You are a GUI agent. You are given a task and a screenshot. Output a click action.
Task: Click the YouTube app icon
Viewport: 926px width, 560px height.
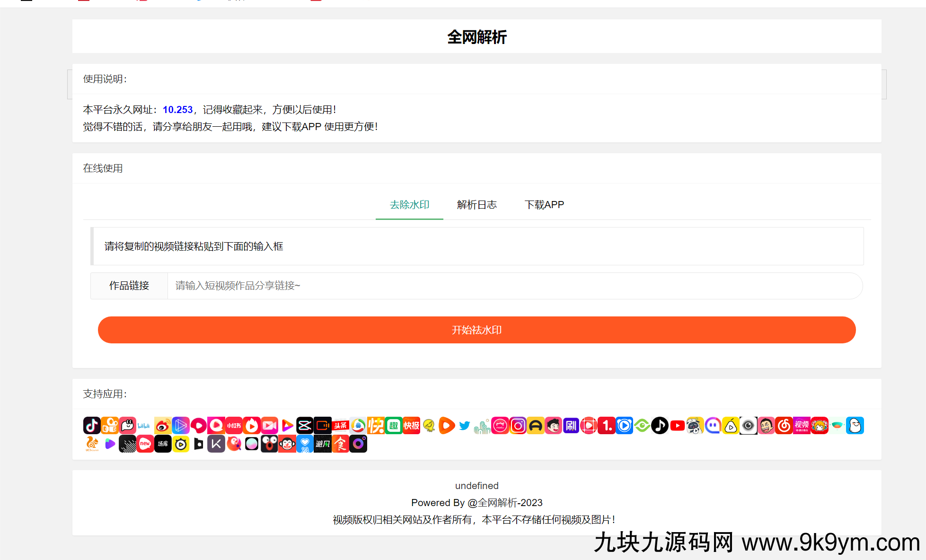point(678,426)
